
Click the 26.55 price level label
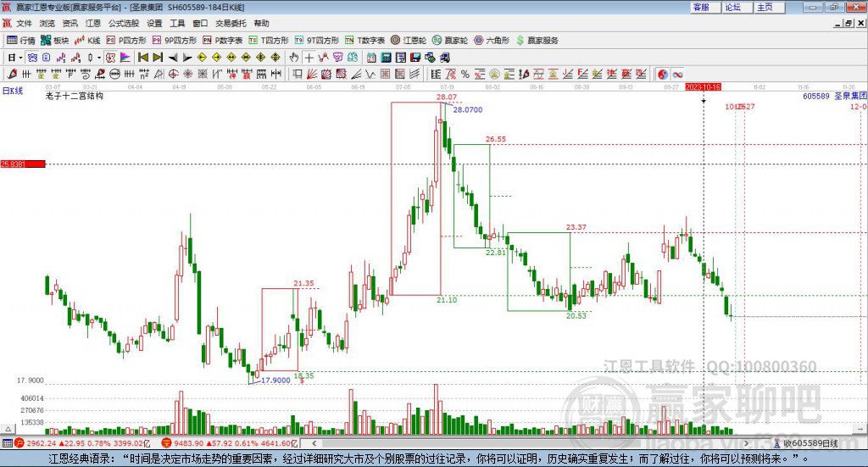496,140
